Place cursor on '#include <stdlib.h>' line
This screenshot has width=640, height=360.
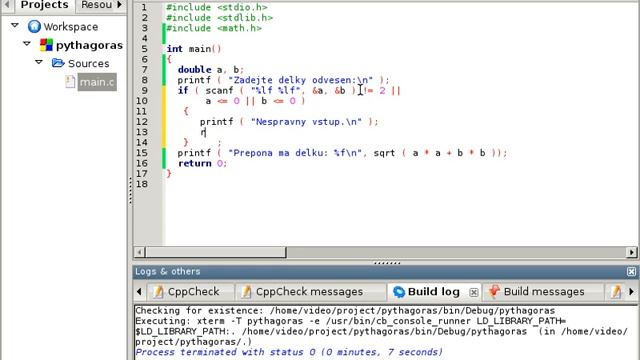(x=220, y=18)
